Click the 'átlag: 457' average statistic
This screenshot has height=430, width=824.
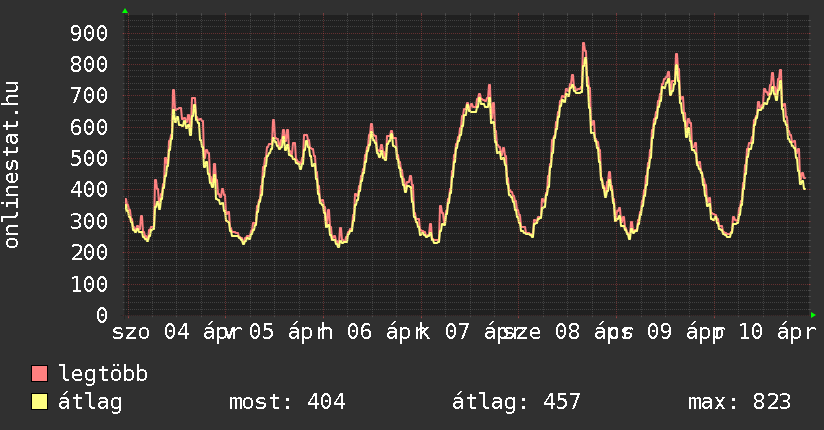pyautogui.click(x=516, y=402)
